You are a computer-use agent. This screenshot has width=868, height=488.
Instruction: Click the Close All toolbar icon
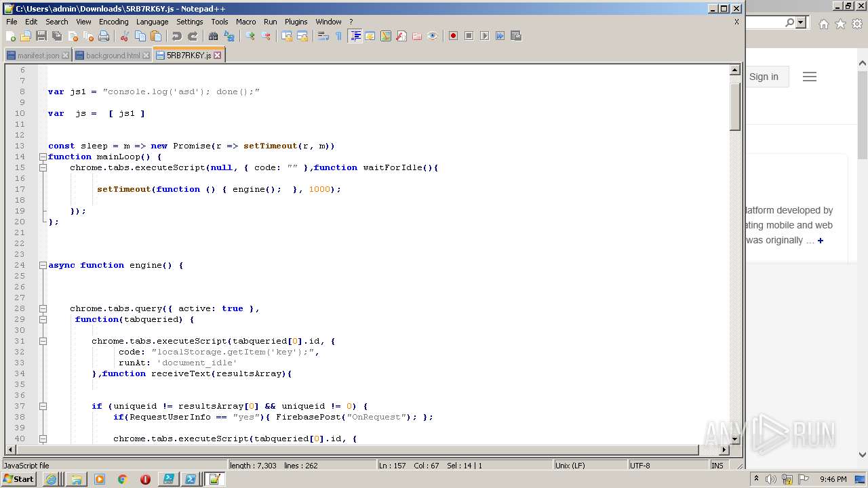pyautogui.click(x=88, y=36)
